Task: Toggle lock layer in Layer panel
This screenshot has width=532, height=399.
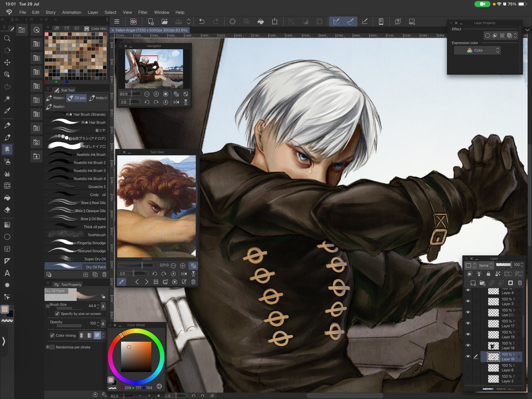Action: pos(488,274)
